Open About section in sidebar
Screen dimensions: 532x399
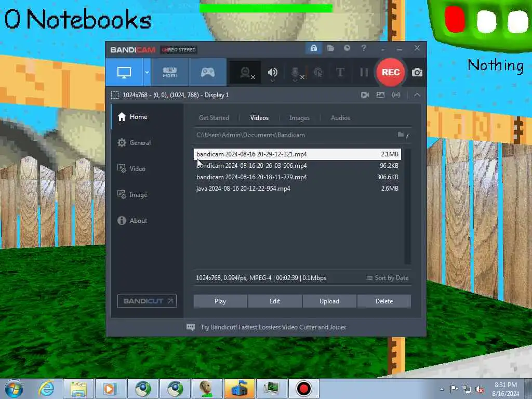pos(147,220)
